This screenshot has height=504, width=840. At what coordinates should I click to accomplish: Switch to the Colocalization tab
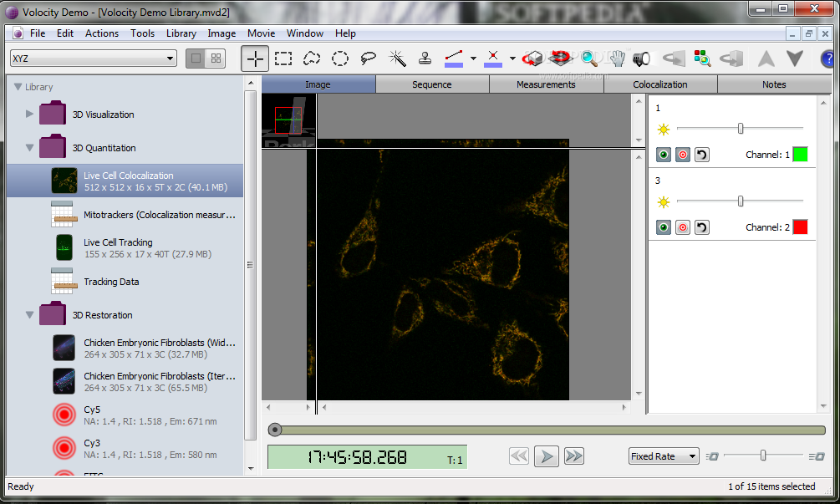[x=660, y=84]
